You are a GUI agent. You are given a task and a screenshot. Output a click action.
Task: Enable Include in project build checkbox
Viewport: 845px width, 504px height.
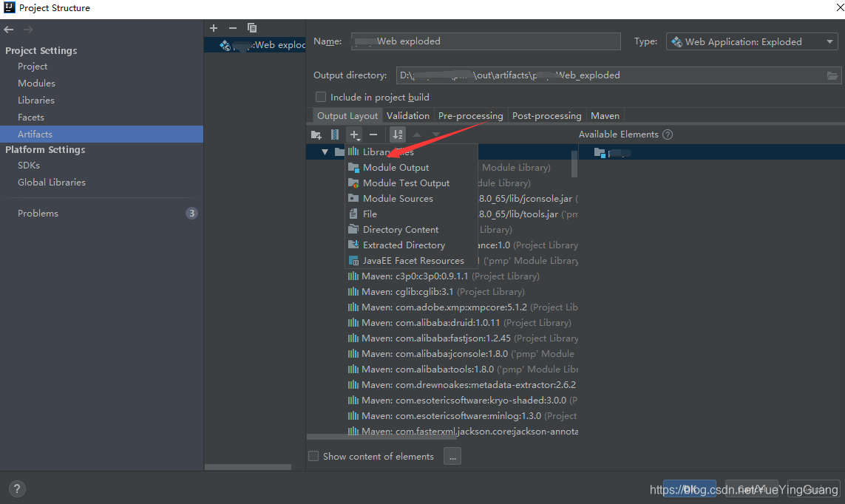pyautogui.click(x=321, y=97)
